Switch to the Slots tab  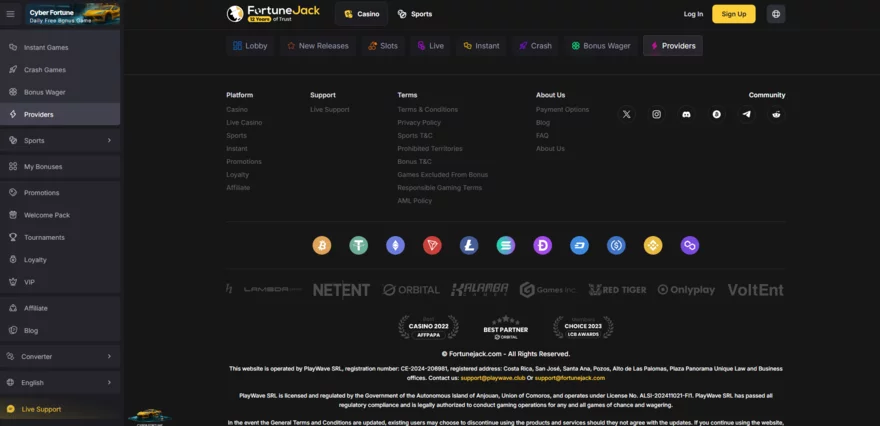[382, 46]
